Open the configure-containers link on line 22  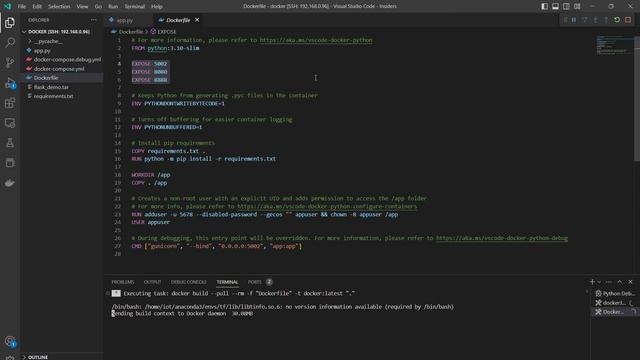pyautogui.click(x=327, y=206)
